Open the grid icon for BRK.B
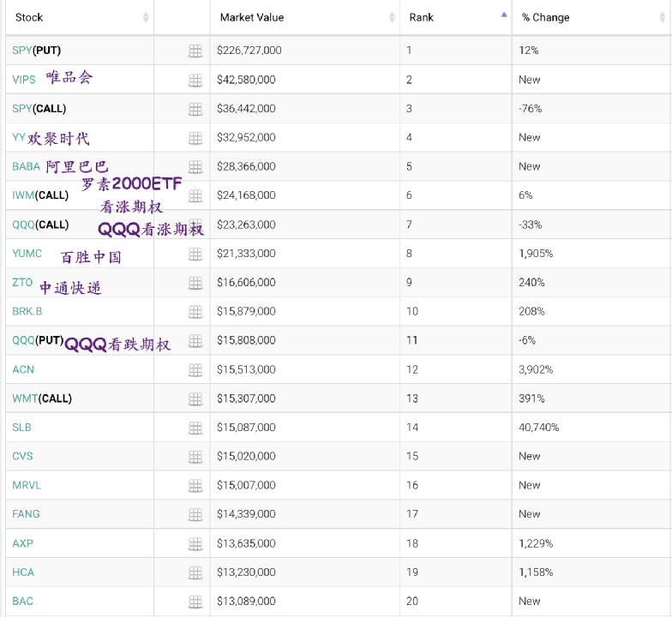The width and height of the screenshot is (672, 617). (x=195, y=311)
